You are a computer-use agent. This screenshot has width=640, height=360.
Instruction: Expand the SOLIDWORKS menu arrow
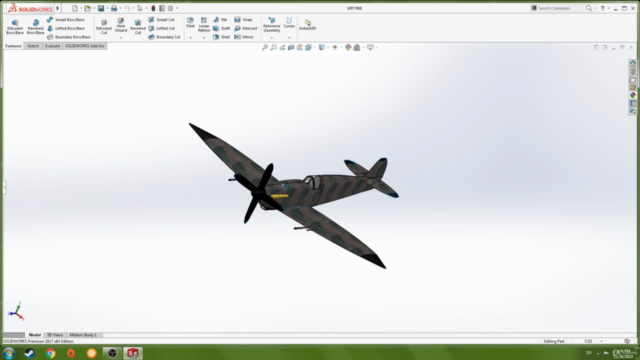tap(58, 8)
